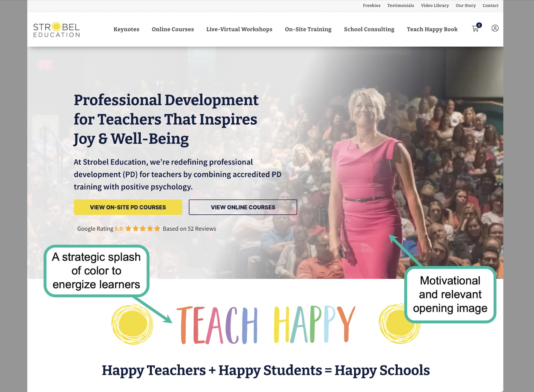This screenshot has width=534, height=392.
Task: Click View Online Courses button
Action: pos(243,207)
